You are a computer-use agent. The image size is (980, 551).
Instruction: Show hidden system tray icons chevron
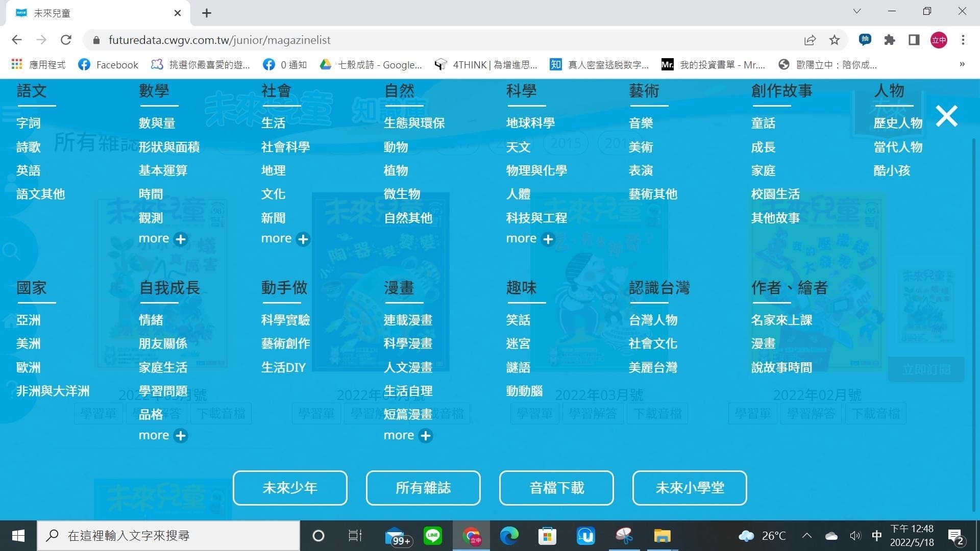tap(807, 536)
